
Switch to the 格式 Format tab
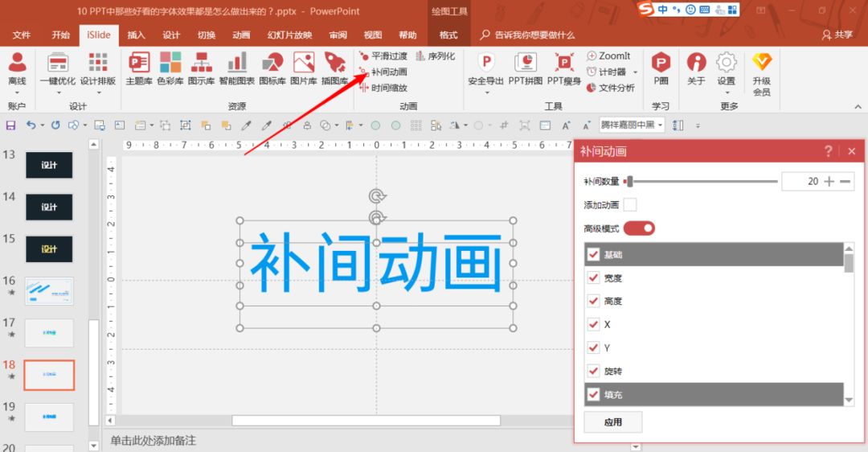click(x=448, y=35)
